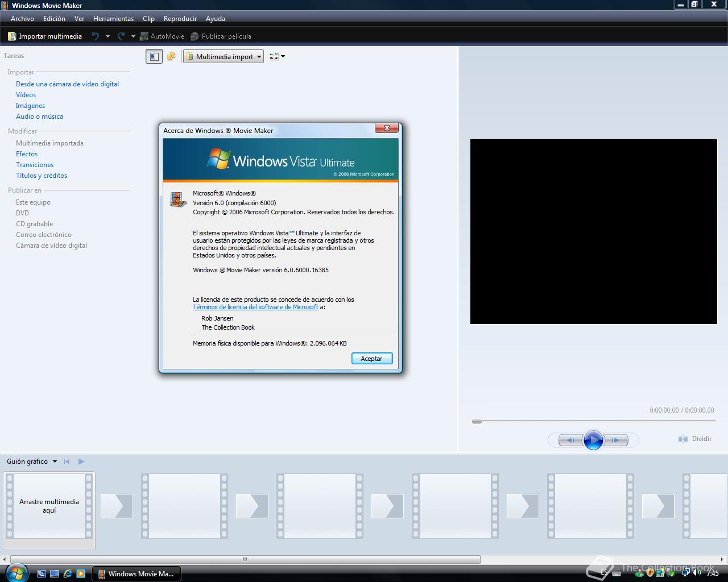
Task: Click Publicar película in the toolbar
Action: pos(221,36)
